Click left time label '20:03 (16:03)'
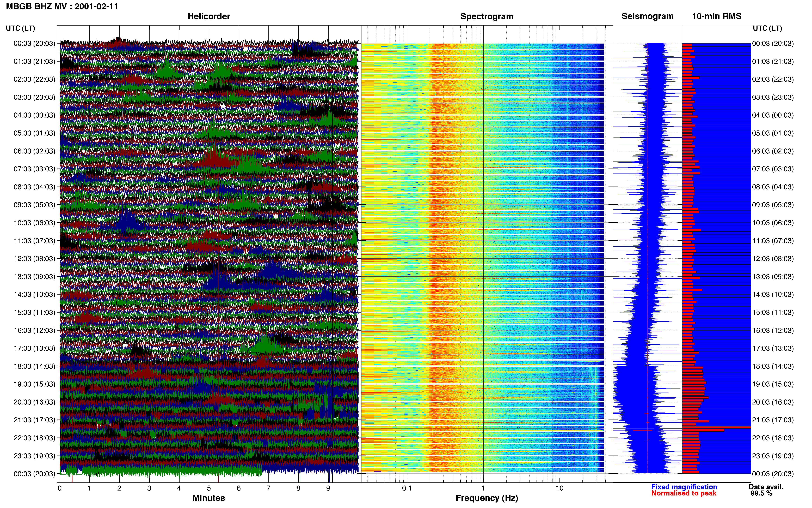 (34, 402)
